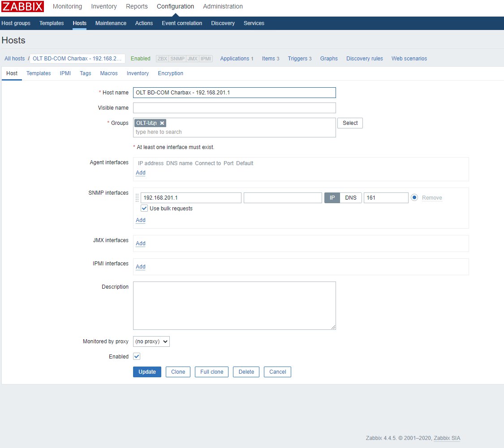Image resolution: width=504 pixels, height=448 pixels.
Task: Choose IP as connect-to option
Action: coord(332,198)
